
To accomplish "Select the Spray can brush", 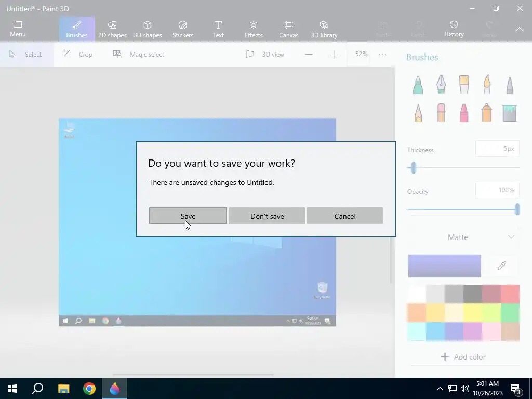I will (x=486, y=113).
